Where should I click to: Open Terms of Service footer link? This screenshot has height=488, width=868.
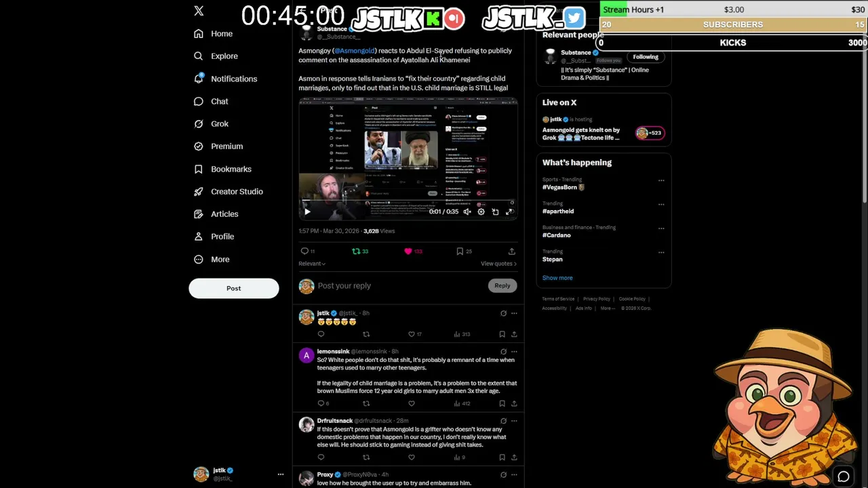(558, 299)
